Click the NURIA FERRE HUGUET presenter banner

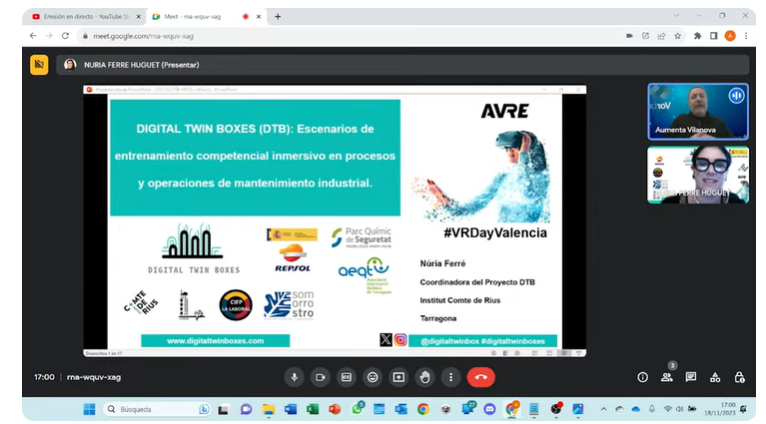(403, 65)
